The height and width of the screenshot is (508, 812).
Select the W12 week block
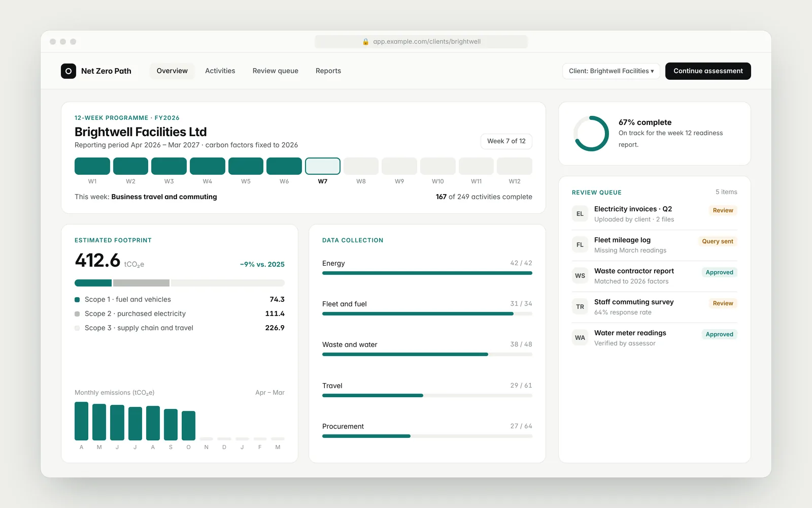(515, 166)
